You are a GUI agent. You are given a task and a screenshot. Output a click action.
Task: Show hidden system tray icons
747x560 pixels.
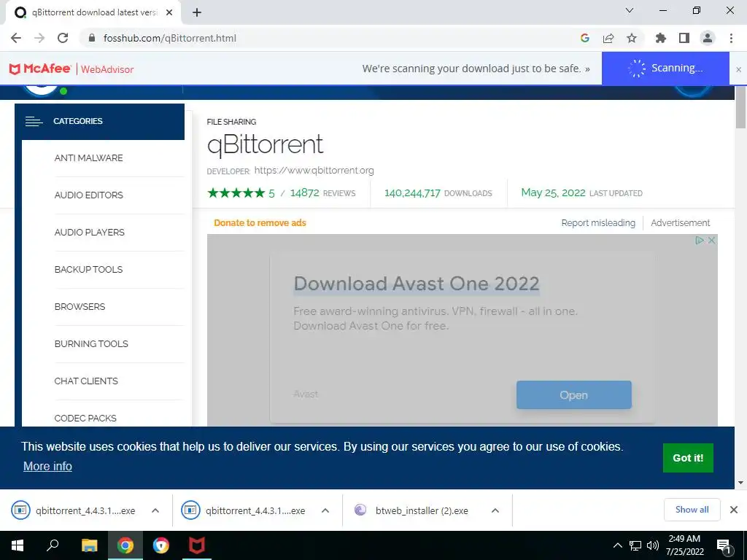[617, 545]
